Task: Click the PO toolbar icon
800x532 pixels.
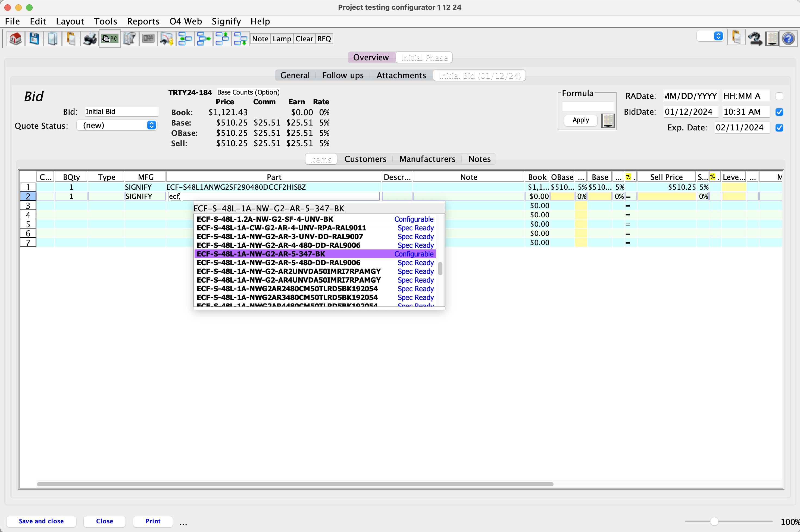Action: [x=110, y=39]
